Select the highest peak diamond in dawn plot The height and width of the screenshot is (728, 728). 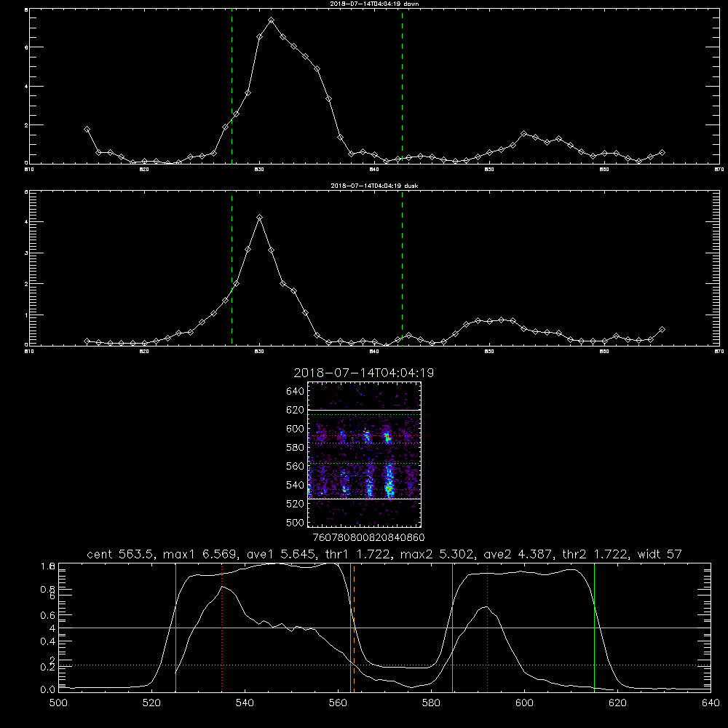pos(271,20)
